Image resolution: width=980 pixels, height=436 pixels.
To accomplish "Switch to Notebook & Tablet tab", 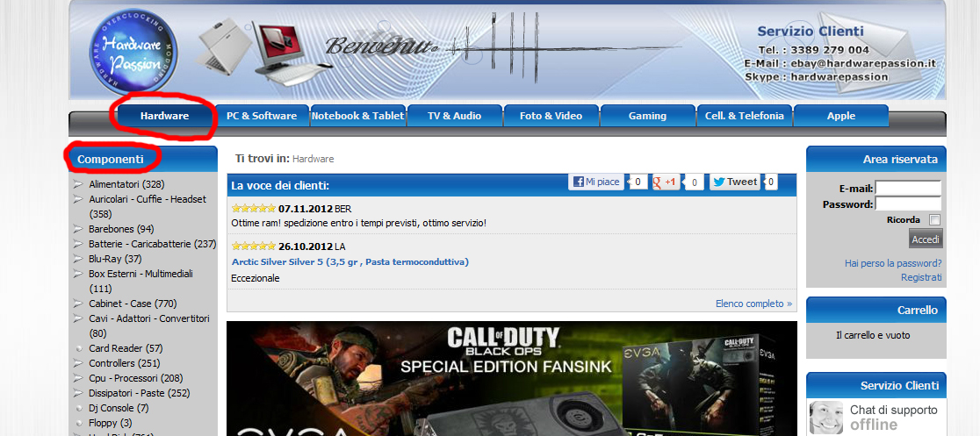I will coord(358,116).
